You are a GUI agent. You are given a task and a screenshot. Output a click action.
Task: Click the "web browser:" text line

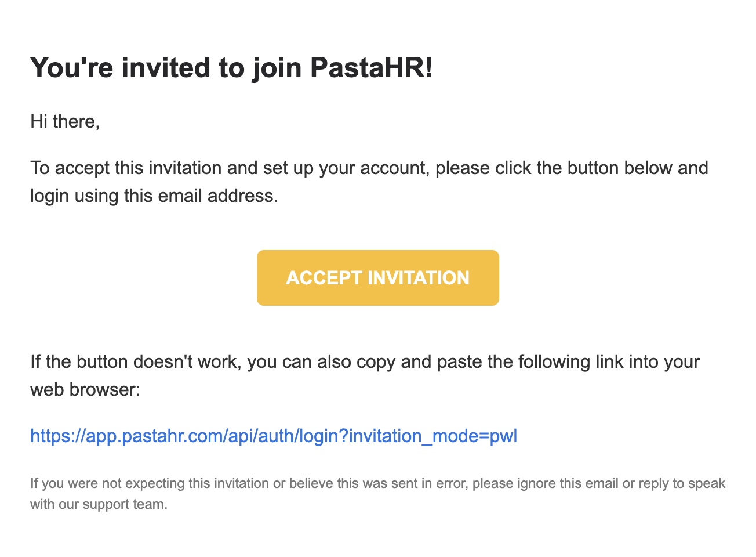(x=85, y=389)
